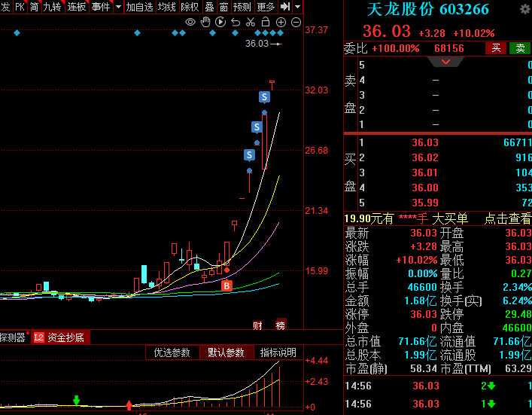
Task: Open dropdown arrow next to 事件
Action: [x=118, y=7]
